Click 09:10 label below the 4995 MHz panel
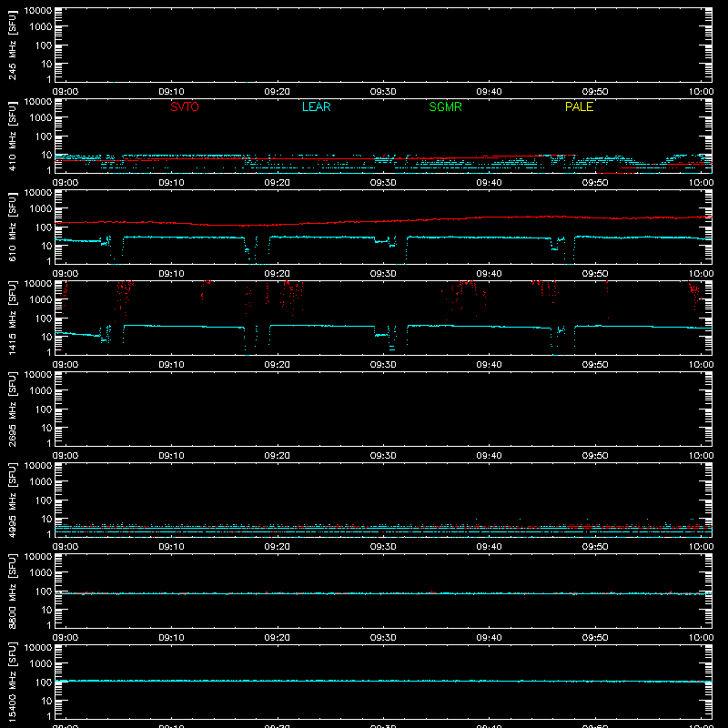728x728 pixels. click(x=171, y=547)
